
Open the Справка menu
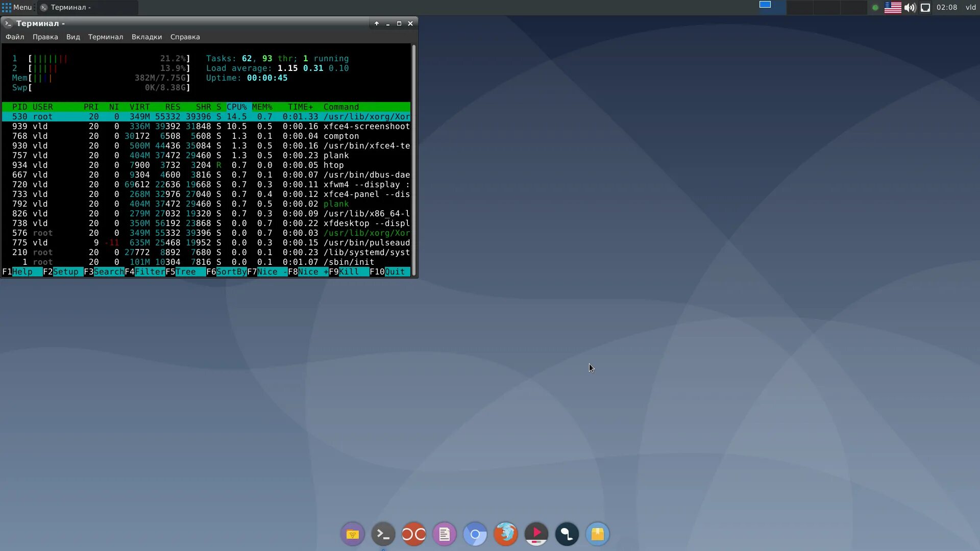click(x=185, y=37)
